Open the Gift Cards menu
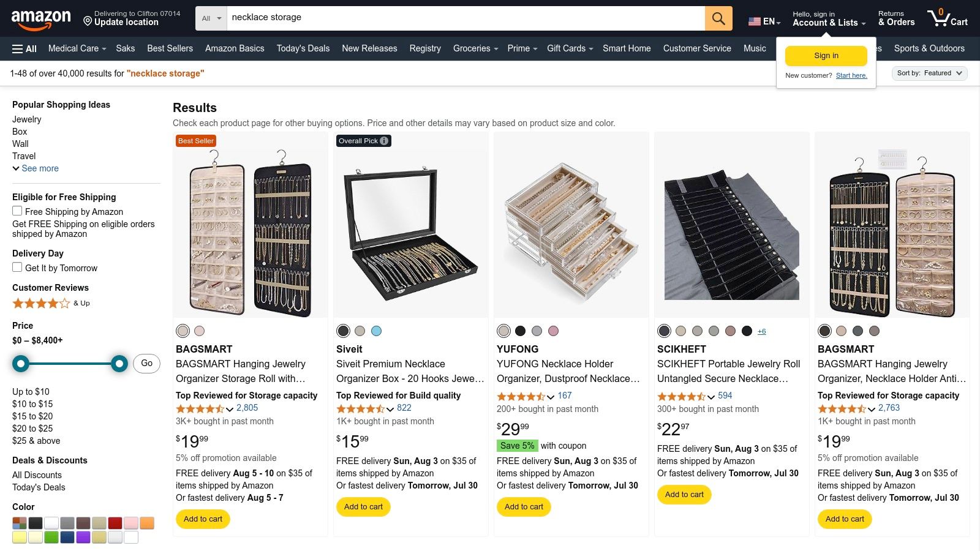The width and height of the screenshot is (980, 551). coord(570,48)
